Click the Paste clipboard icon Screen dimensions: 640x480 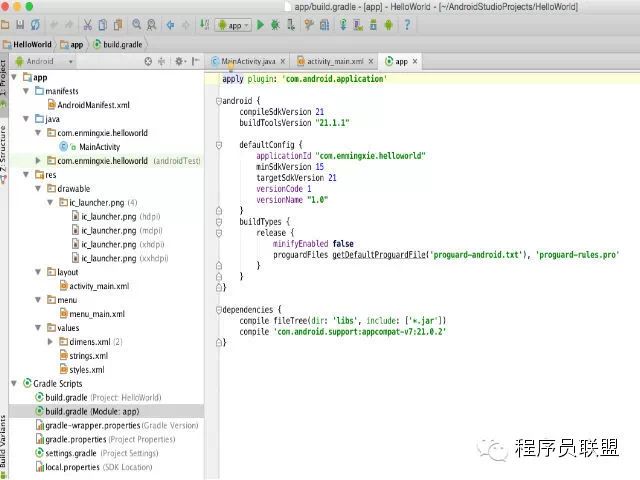pos(118,25)
